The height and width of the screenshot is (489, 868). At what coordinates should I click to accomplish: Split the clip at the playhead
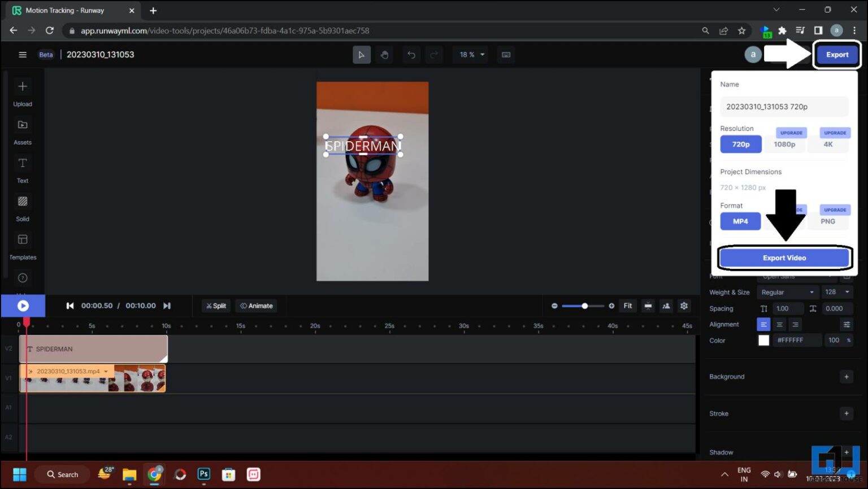(216, 305)
